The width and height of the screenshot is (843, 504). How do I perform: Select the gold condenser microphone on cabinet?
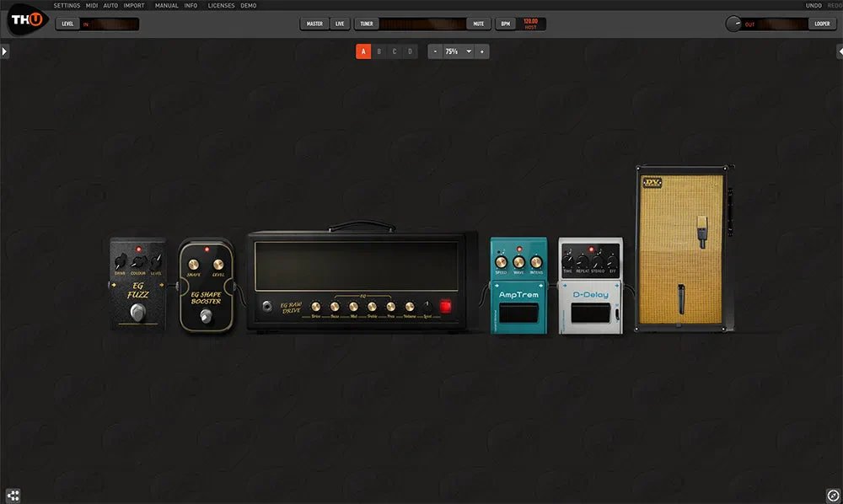pyautogui.click(x=702, y=232)
